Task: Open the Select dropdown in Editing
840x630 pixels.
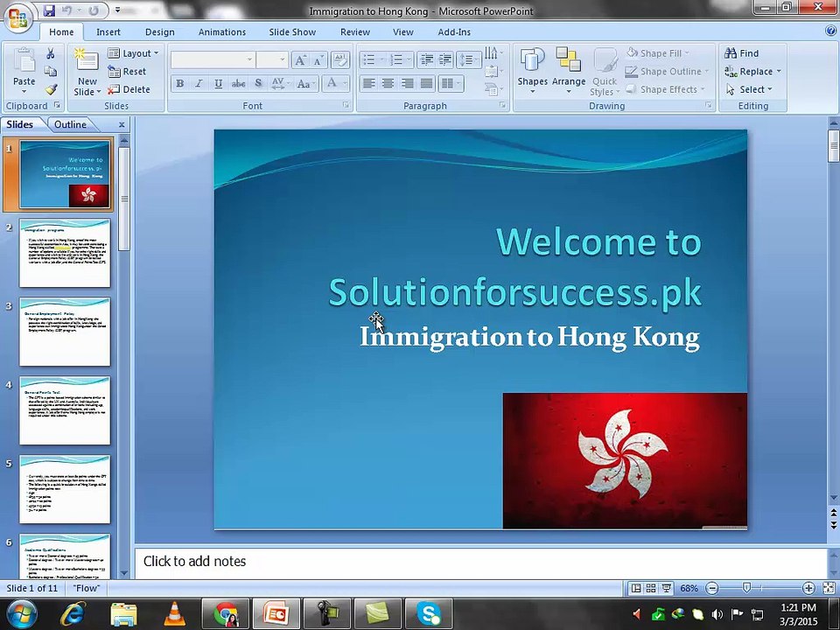Action: [x=750, y=89]
